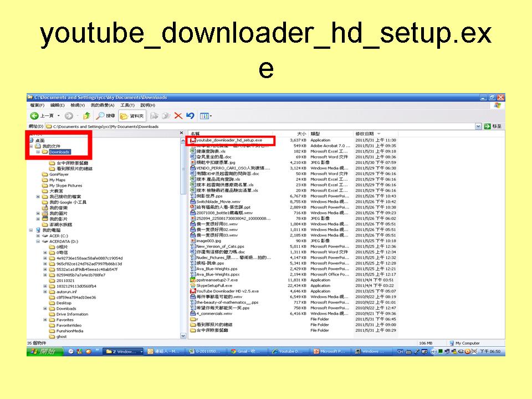Image resolution: width=532 pixels, height=399 pixels.
Task: Select the Ava_Blue-Weights.ppsx file icon
Action: point(193,274)
